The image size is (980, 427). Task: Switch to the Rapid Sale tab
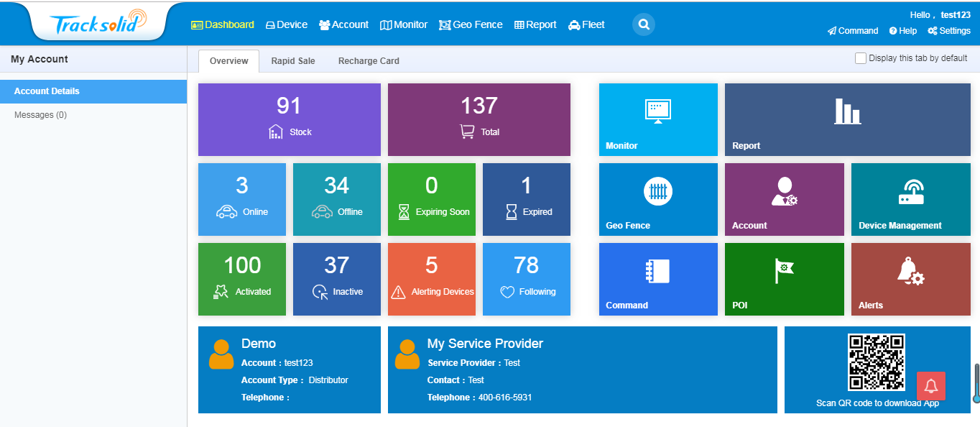(x=292, y=61)
